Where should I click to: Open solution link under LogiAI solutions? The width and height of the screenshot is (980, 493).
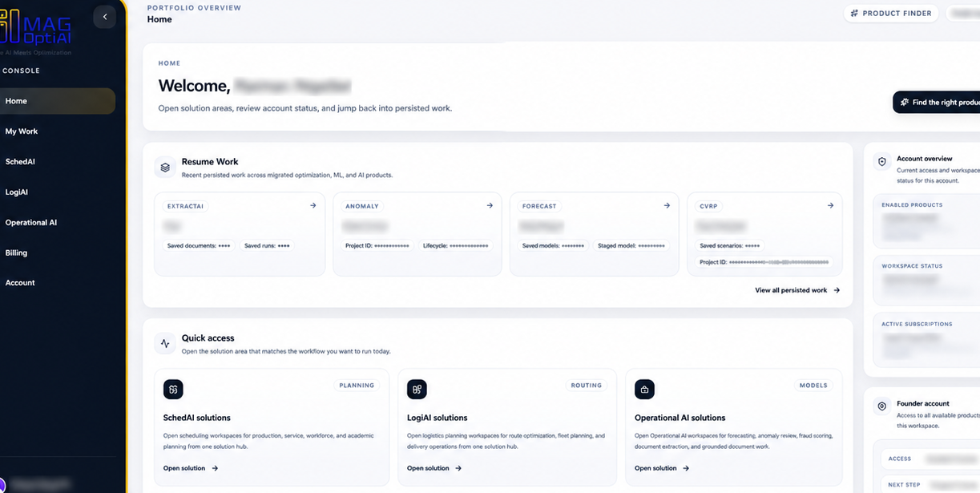pyautogui.click(x=434, y=468)
